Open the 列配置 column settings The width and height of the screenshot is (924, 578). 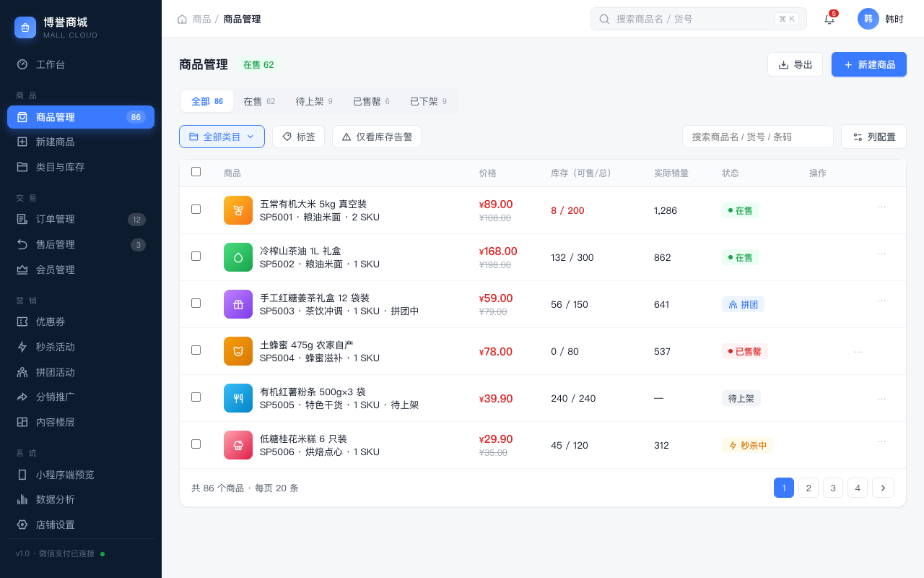[x=873, y=137]
